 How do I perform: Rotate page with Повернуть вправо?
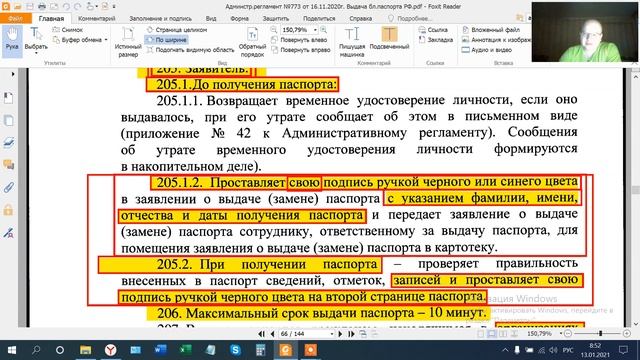(301, 50)
